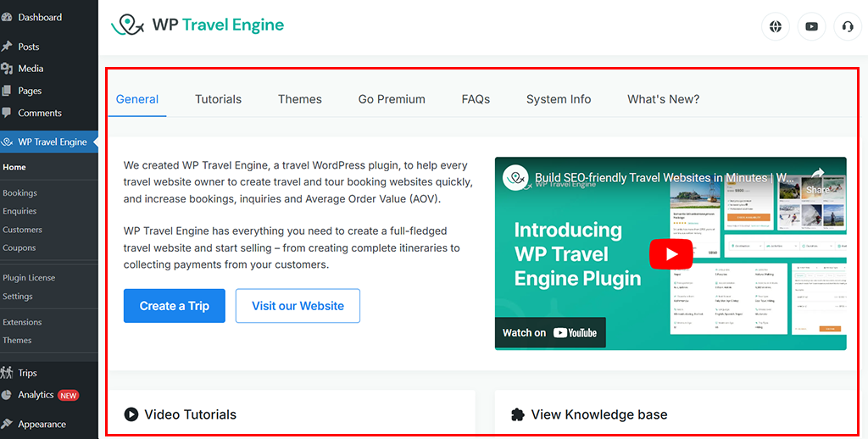Screen dimensions: 868x439
Task: Click the Trips icon in sidebar
Action: 7,373
